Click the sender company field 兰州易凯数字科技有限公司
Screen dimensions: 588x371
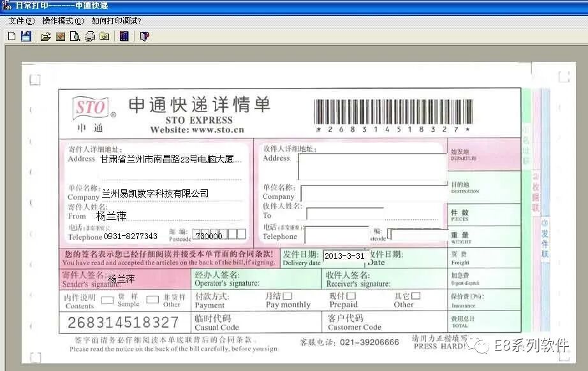click(155, 193)
